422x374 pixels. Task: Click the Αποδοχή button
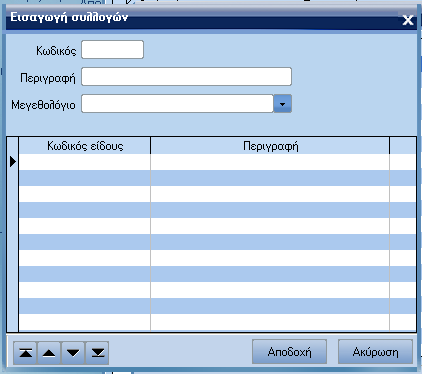pos(289,352)
